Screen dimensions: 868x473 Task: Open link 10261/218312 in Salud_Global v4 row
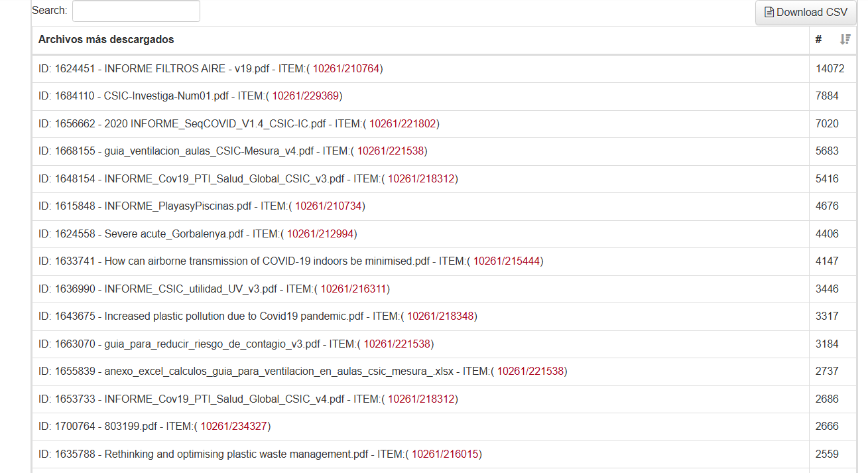(x=420, y=399)
